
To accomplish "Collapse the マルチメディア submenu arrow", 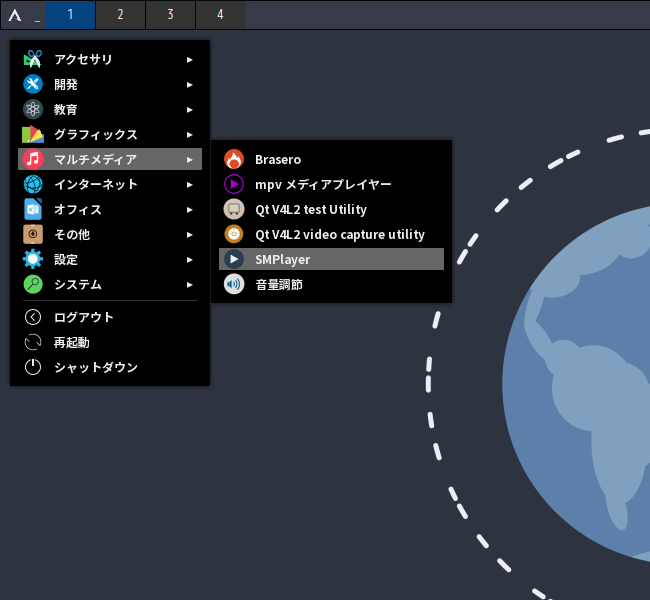I will click(x=189, y=160).
